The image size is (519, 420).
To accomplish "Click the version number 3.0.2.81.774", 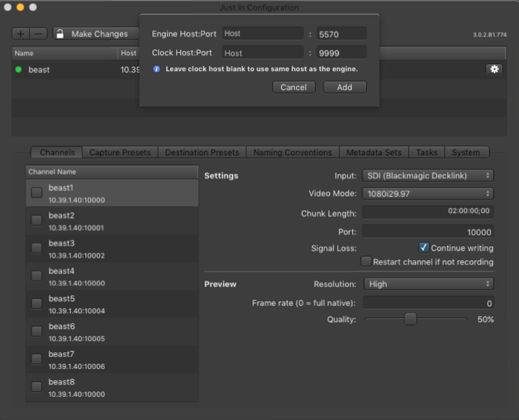I will pyautogui.click(x=490, y=34).
